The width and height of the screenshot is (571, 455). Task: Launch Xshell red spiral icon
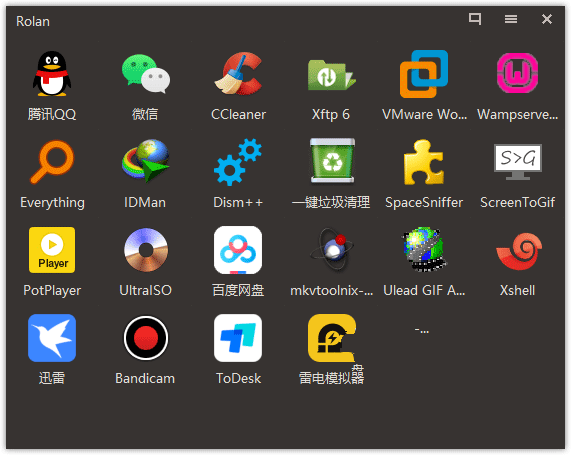[x=519, y=251]
